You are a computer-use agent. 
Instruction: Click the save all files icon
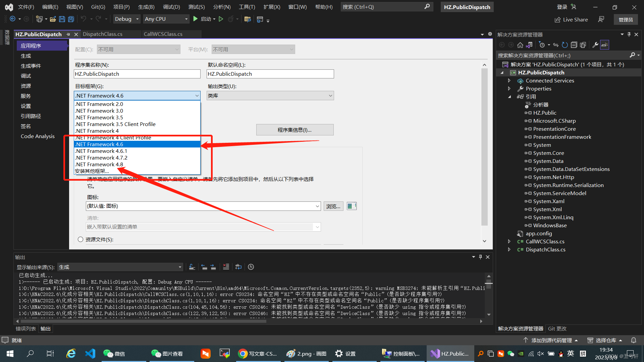(71, 19)
